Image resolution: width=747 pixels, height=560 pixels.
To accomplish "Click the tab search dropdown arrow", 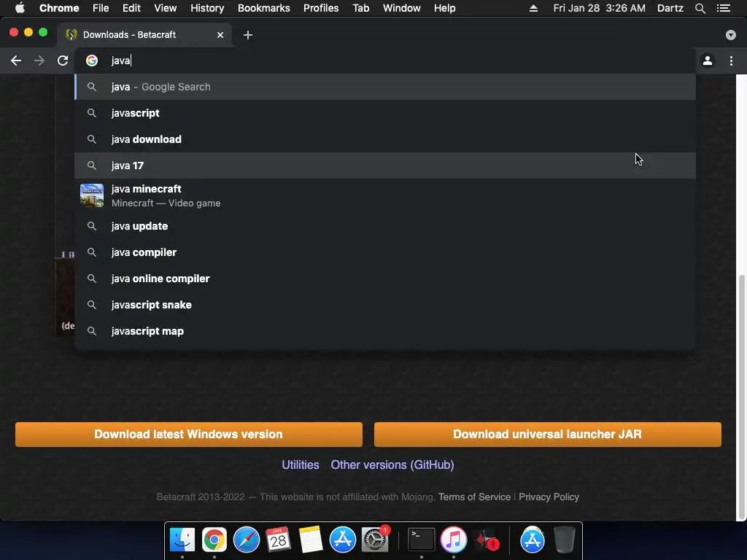I will [x=731, y=35].
